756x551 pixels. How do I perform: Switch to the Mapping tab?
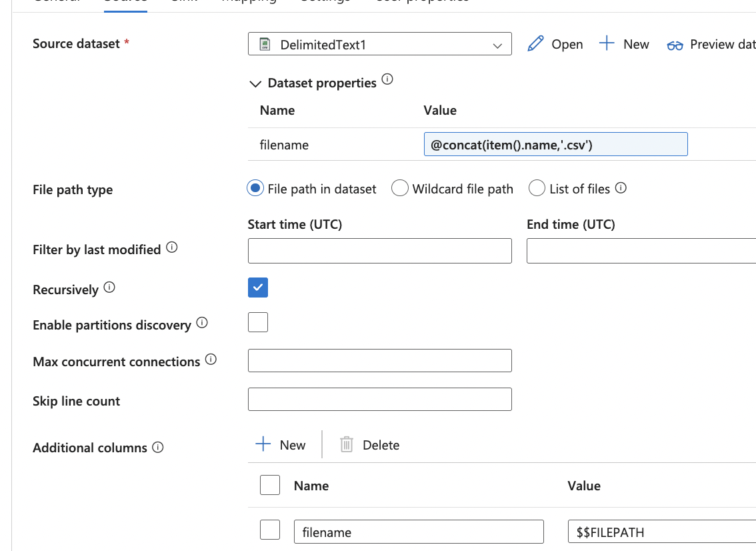(249, 2)
